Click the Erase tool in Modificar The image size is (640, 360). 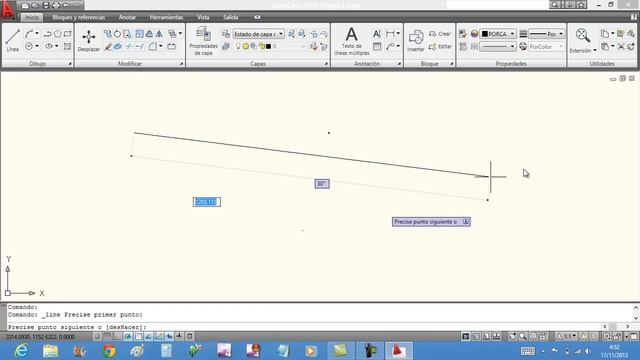tap(108, 47)
